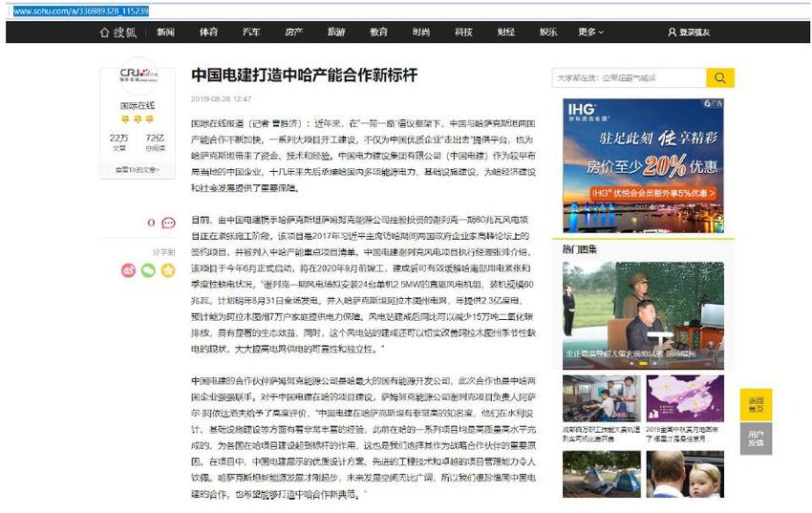This screenshot has height=513, width=812.
Task: Click the browser address bar URL
Action: [x=81, y=11]
